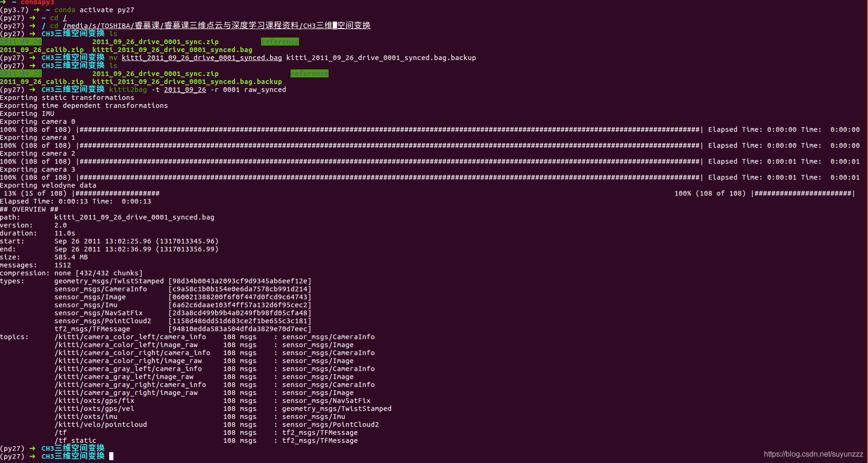The width and height of the screenshot is (868, 463).
Task: Click the duration value 11.0s
Action: pos(65,233)
